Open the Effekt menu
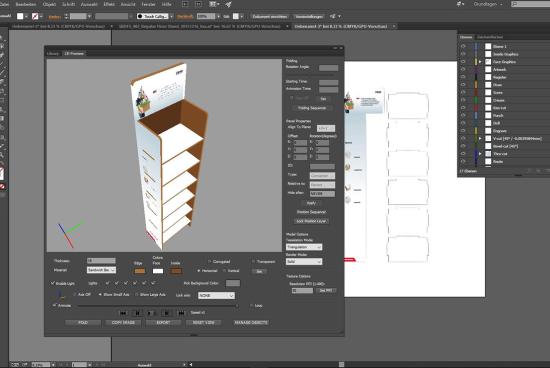 pos(109,4)
